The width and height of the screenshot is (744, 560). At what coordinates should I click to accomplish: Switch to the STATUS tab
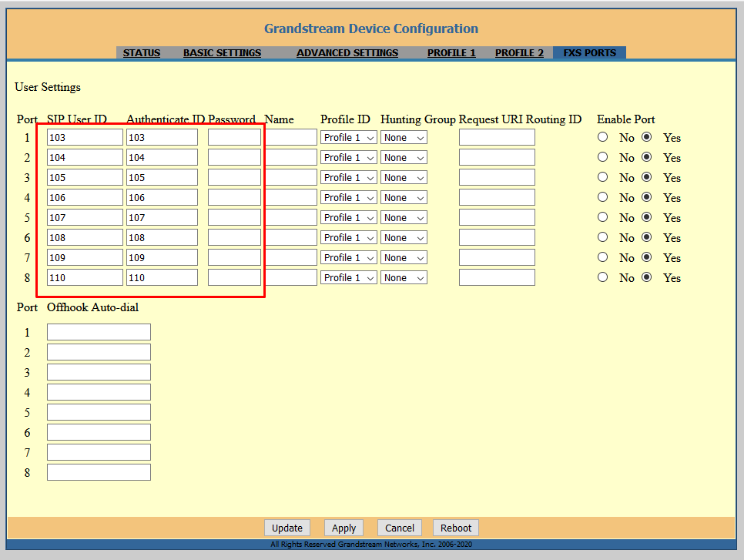coord(142,53)
